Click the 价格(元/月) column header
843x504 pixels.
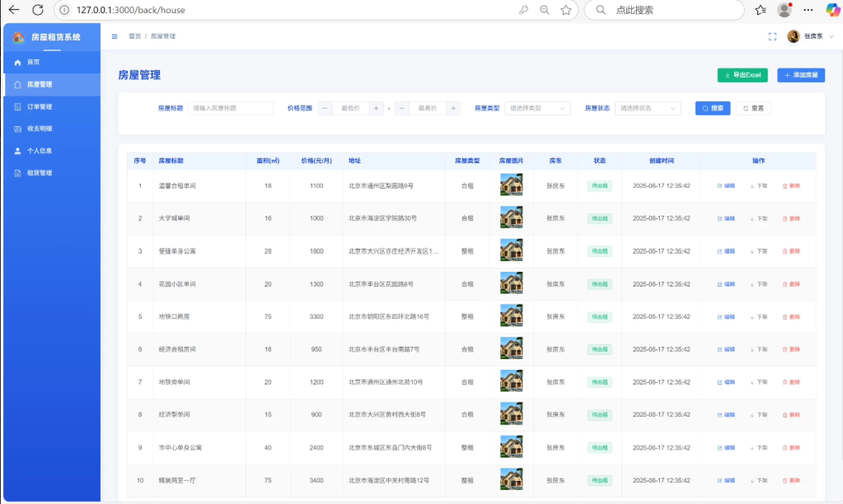pyautogui.click(x=316, y=161)
